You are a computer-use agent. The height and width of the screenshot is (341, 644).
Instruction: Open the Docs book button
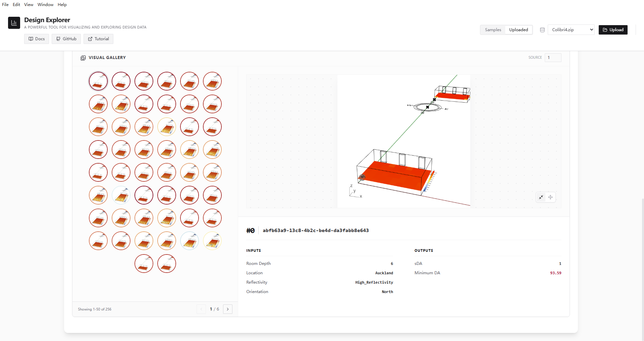[37, 39]
